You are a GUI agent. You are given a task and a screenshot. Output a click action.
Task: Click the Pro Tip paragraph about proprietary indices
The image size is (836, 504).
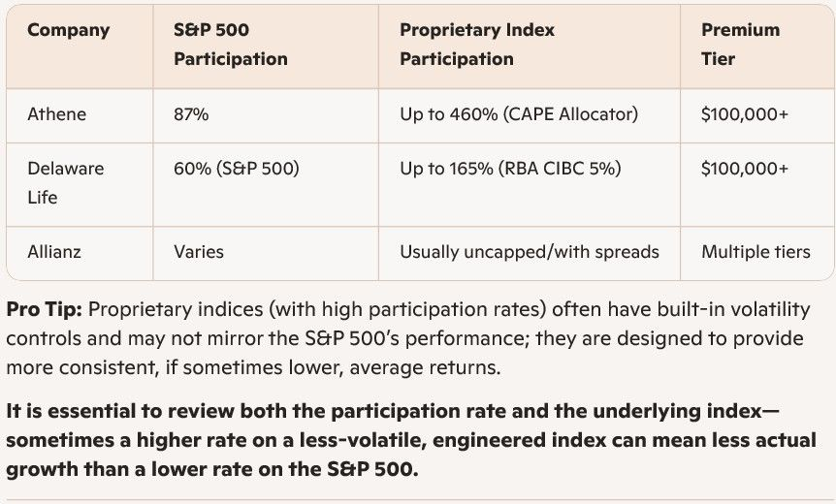(417, 339)
